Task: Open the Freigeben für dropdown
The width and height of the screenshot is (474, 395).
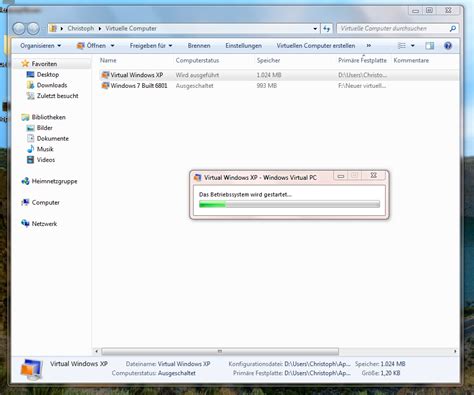Action: (151, 46)
